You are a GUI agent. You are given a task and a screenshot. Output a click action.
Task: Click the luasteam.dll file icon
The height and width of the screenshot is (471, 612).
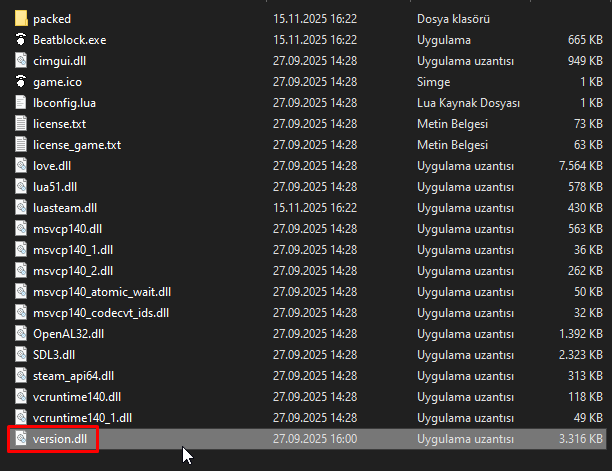coord(21,208)
